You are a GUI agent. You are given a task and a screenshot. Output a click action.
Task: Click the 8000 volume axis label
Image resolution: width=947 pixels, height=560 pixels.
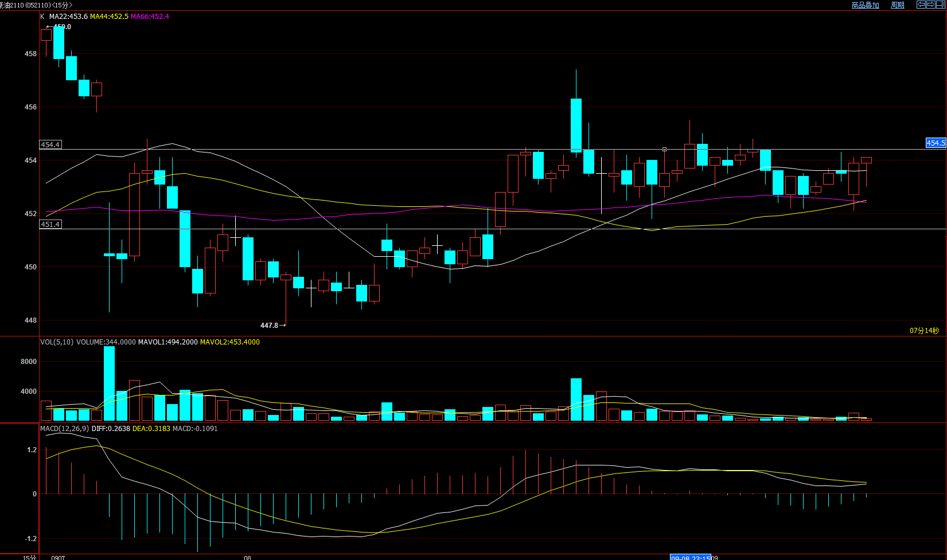coord(29,362)
